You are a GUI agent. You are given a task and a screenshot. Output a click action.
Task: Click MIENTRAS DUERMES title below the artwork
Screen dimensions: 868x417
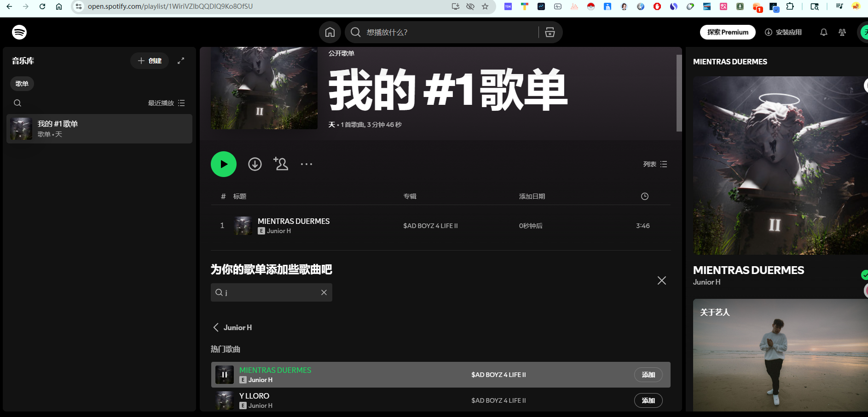coord(749,270)
